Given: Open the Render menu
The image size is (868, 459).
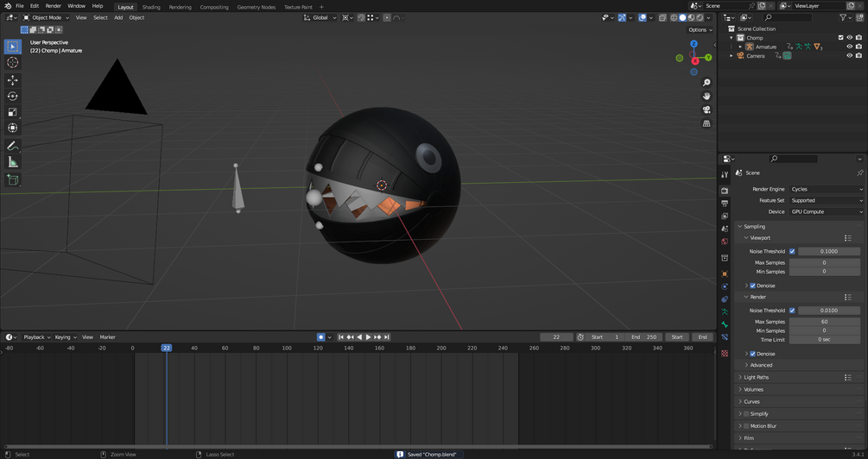Looking at the screenshot, I should pos(54,6).
